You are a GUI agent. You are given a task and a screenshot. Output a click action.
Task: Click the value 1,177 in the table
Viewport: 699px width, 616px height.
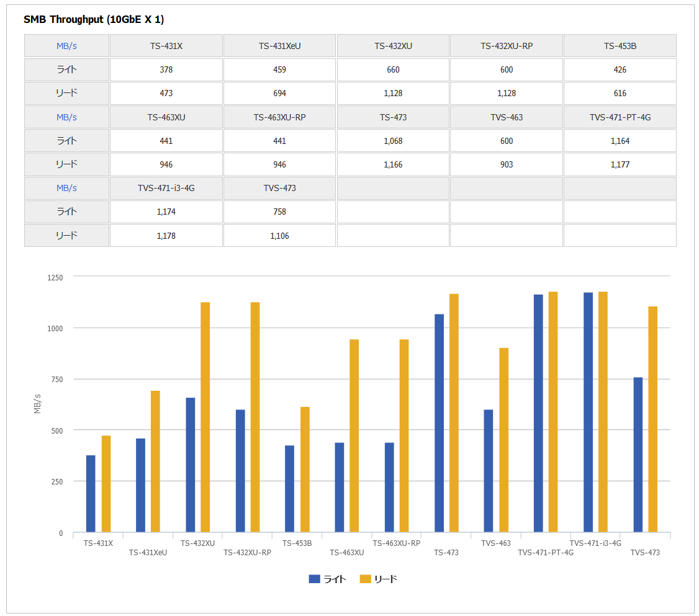coord(620,164)
